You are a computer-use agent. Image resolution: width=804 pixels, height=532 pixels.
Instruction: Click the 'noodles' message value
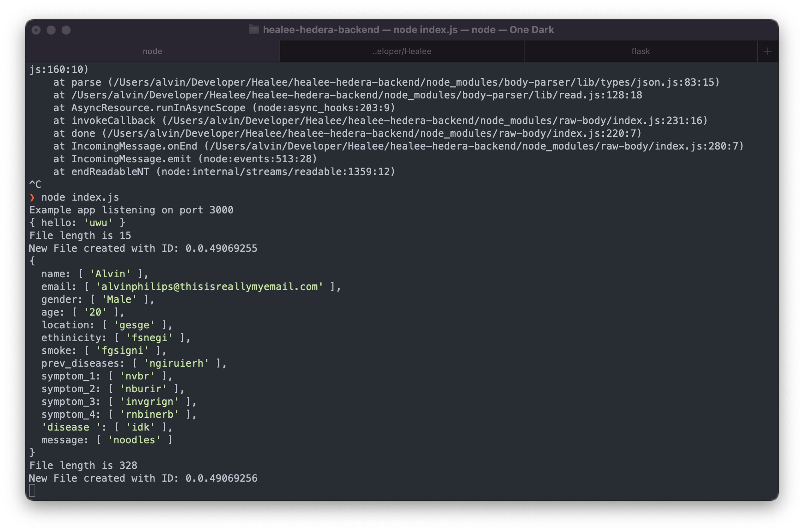pyautogui.click(x=134, y=440)
